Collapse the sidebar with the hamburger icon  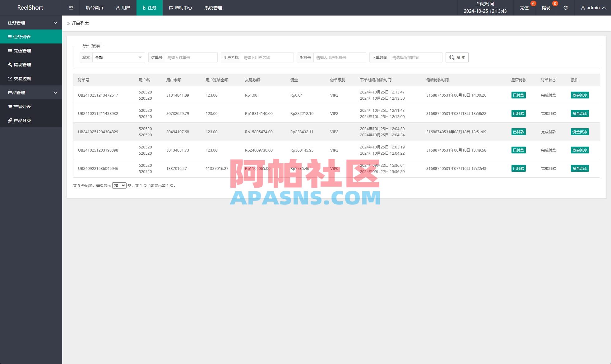[x=71, y=7]
